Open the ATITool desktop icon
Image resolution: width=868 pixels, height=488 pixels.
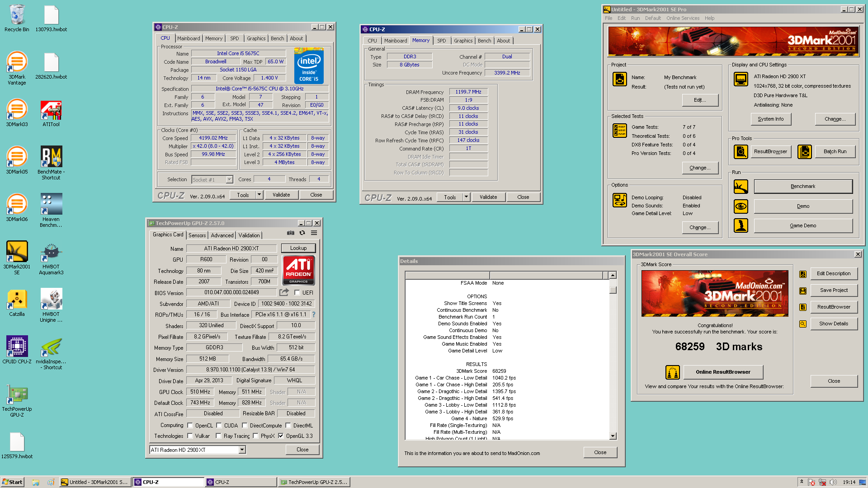[51, 114]
